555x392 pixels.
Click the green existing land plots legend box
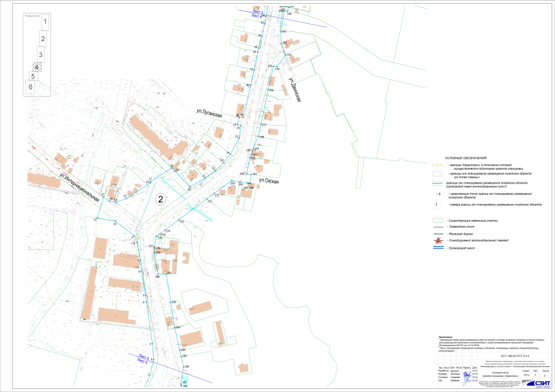coord(437,220)
